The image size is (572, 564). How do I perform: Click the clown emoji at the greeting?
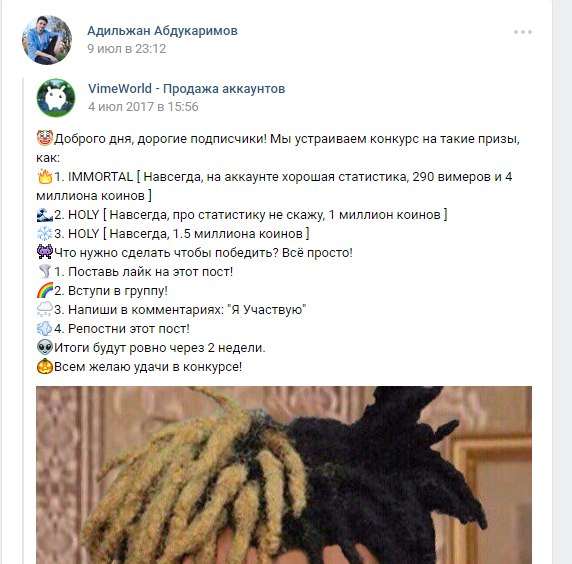pos(45,138)
